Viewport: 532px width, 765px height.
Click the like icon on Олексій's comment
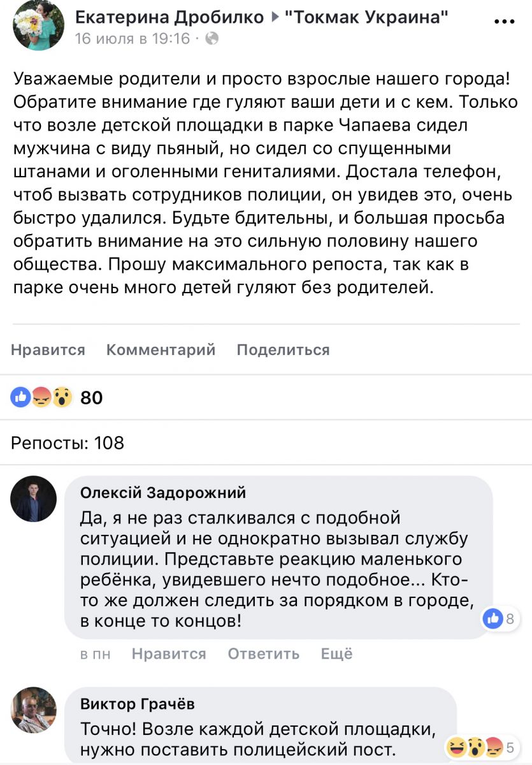(492, 618)
